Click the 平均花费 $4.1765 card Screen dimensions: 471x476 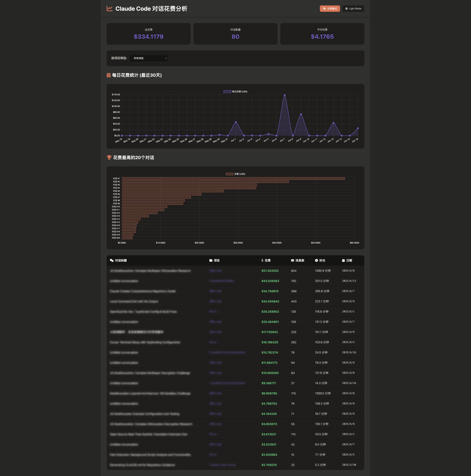(322, 34)
